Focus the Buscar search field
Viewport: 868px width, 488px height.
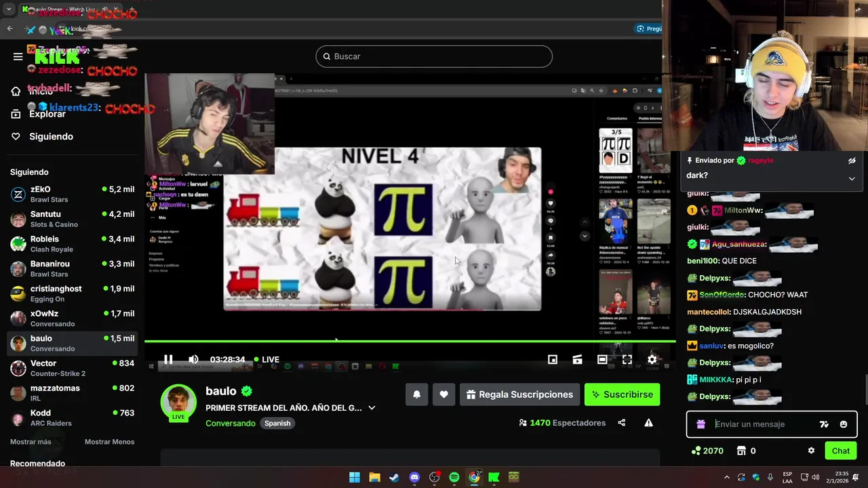(434, 56)
